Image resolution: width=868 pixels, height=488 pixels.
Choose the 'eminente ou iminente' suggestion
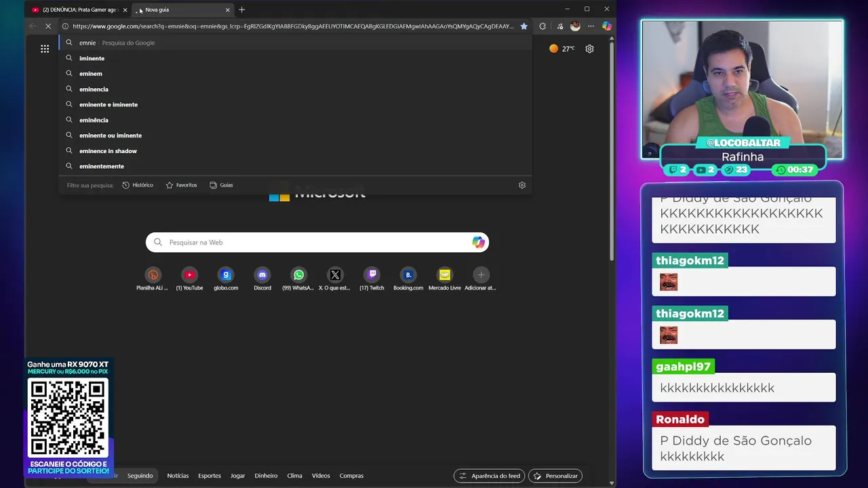295,135
